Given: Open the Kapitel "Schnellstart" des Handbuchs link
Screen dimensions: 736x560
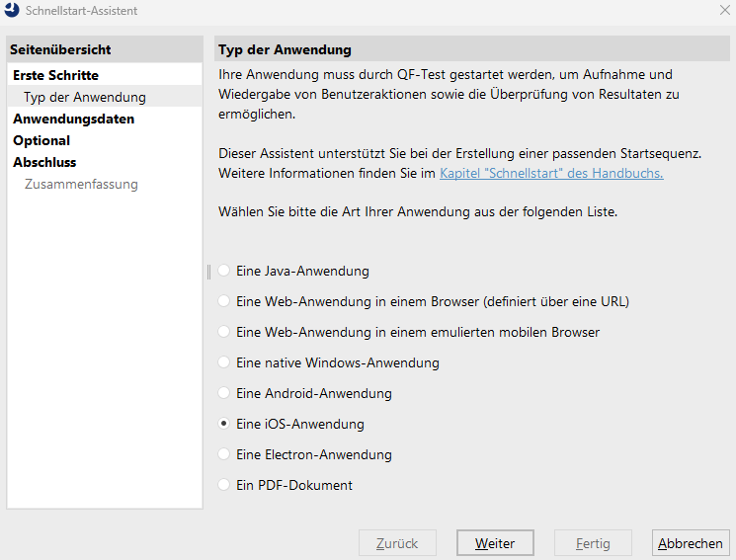Looking at the screenshot, I should tap(551, 173).
